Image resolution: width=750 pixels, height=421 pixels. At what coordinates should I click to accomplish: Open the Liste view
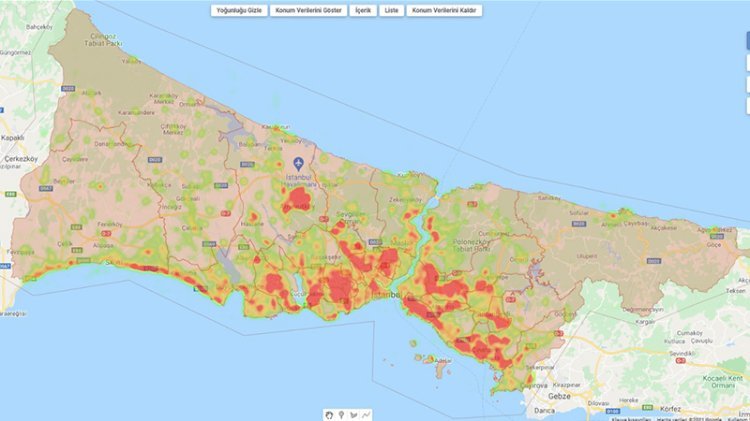point(391,11)
